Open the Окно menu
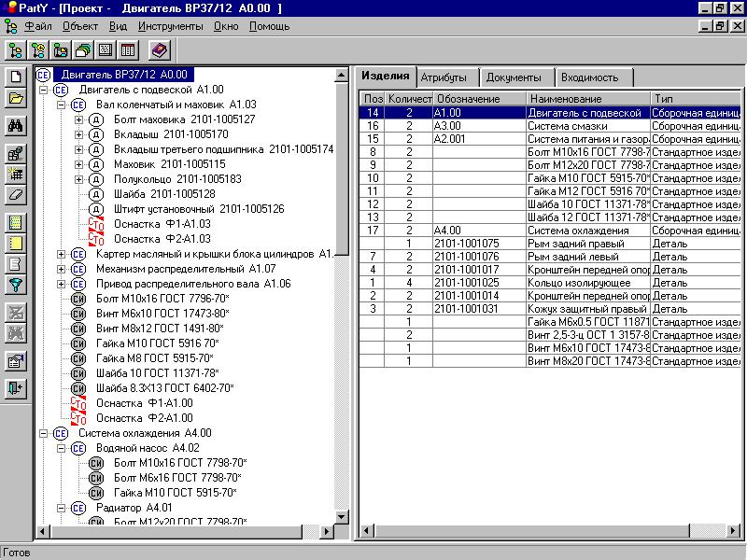This screenshot has height=560, width=747. tap(226, 26)
